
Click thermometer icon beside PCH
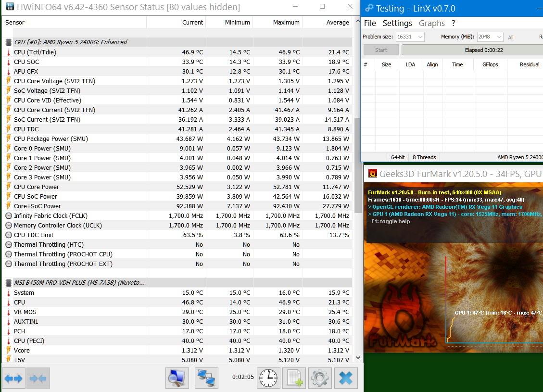click(x=9, y=331)
